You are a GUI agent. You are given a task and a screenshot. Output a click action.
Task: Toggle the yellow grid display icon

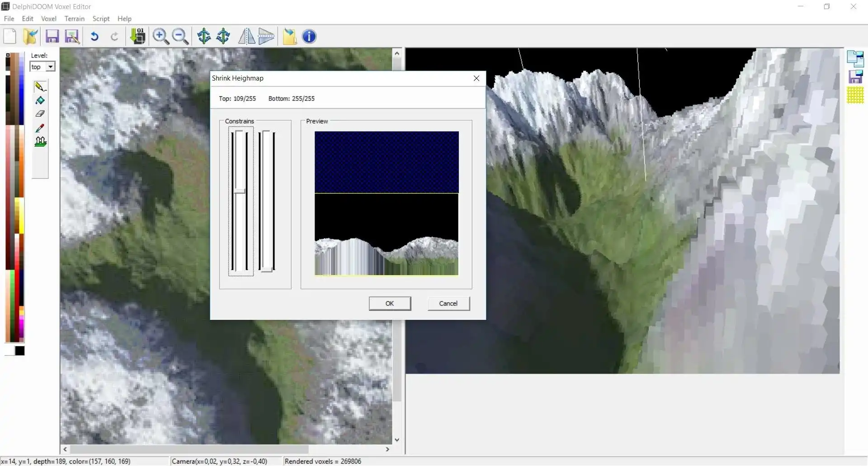855,95
